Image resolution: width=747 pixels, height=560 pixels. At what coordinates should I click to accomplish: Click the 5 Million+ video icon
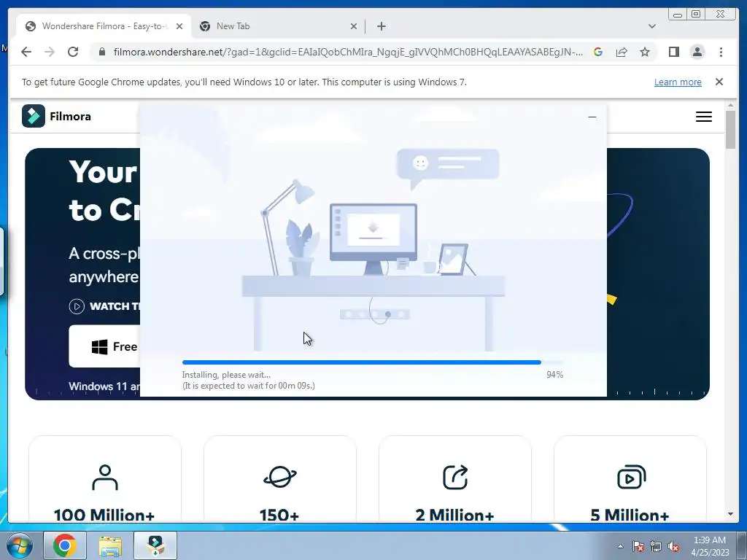(631, 477)
